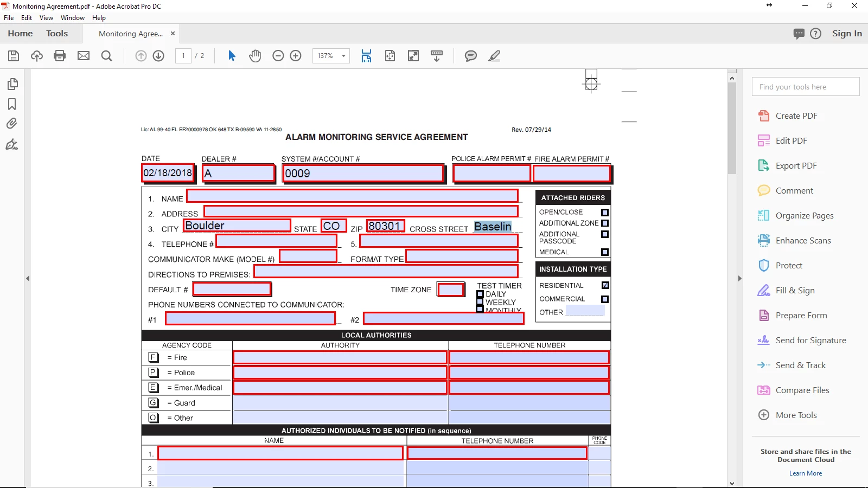Switch to the Home tab

tap(20, 34)
